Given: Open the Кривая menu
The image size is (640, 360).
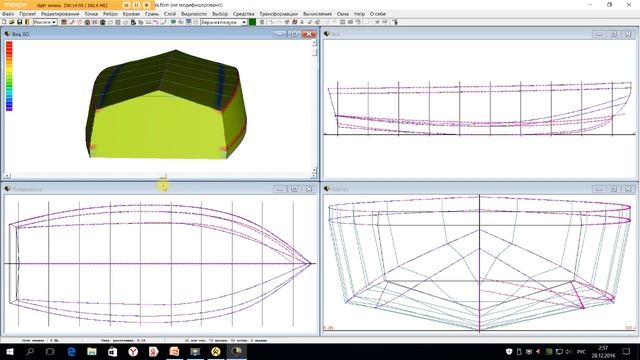Looking at the screenshot, I should [131, 14].
